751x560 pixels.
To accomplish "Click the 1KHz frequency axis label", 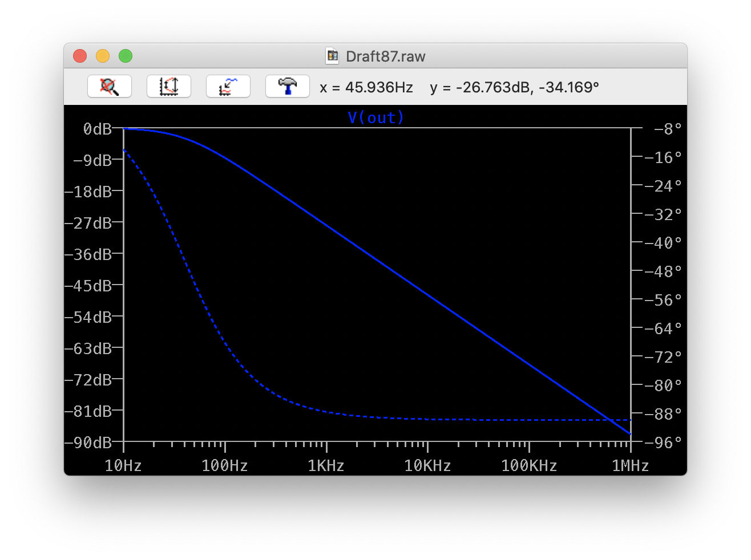I will pyautogui.click(x=326, y=466).
